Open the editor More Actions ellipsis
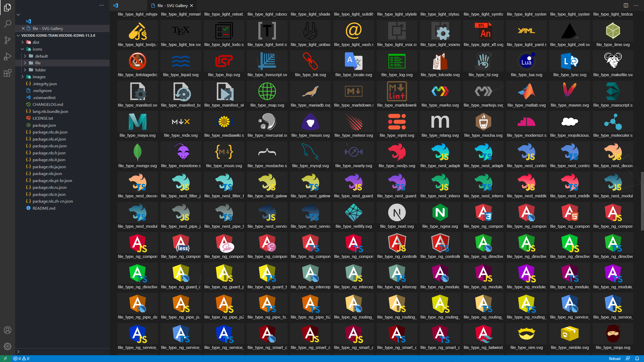 [x=636, y=5]
